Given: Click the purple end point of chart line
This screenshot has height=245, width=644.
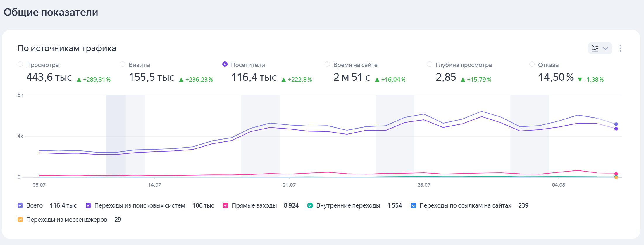Looking at the screenshot, I should [x=616, y=129].
